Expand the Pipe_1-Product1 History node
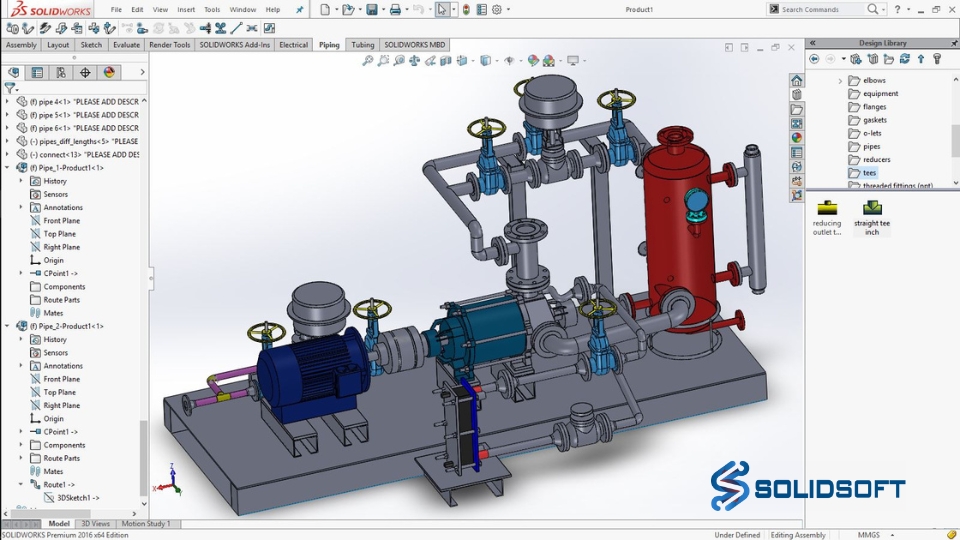Screen dimensions: 960x540 (21, 181)
